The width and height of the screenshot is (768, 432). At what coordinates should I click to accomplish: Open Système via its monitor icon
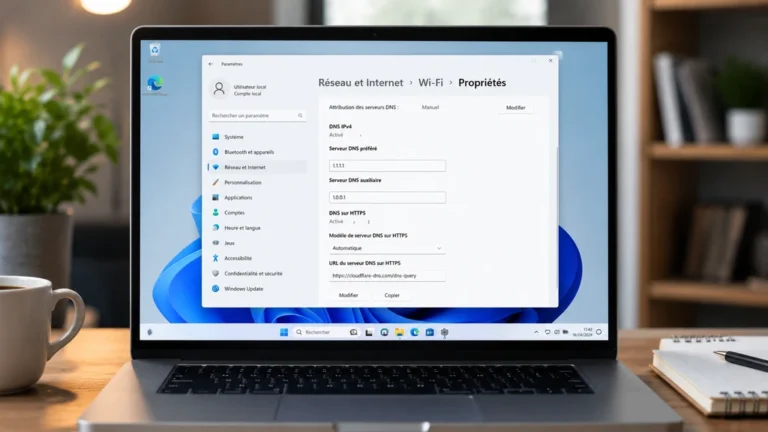point(216,137)
